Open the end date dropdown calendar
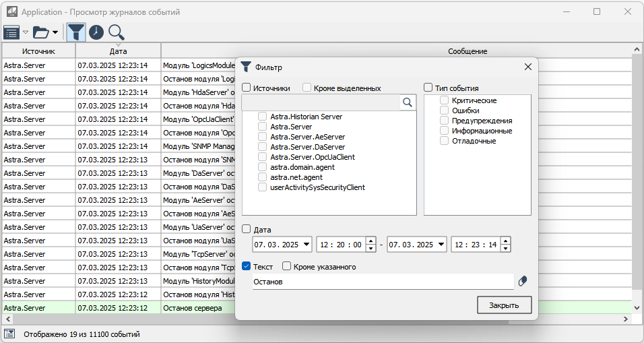Screen dimensions: 644x343 441,245
